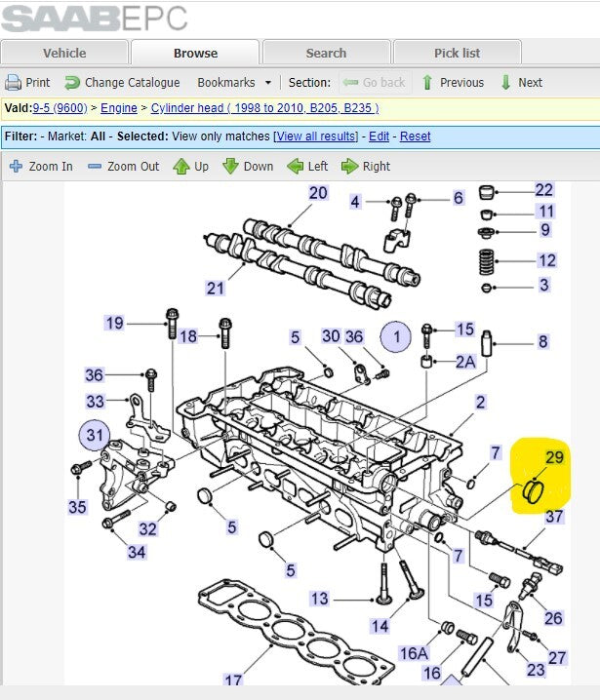Click the Change Catalogue green arrow icon

tap(72, 83)
